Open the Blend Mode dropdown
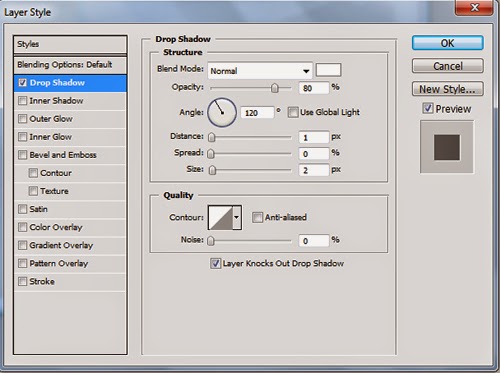Viewport: 500px width, 373px height. point(260,71)
